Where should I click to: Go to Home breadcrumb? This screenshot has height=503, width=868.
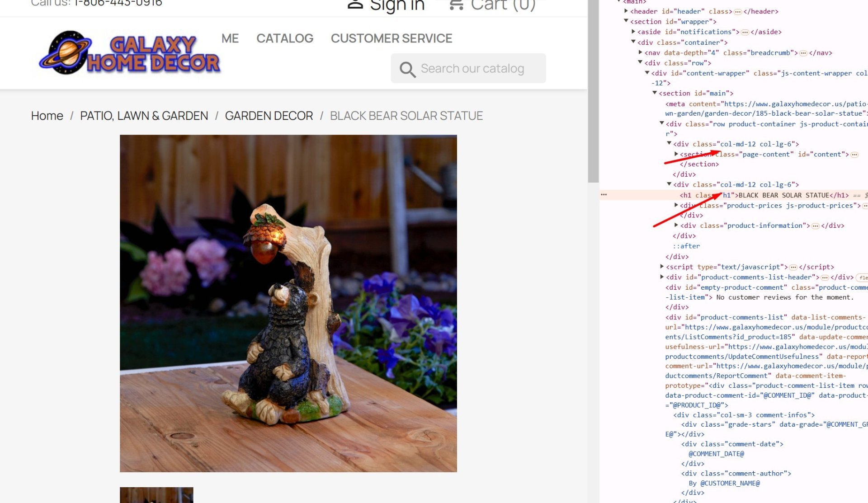pos(47,116)
